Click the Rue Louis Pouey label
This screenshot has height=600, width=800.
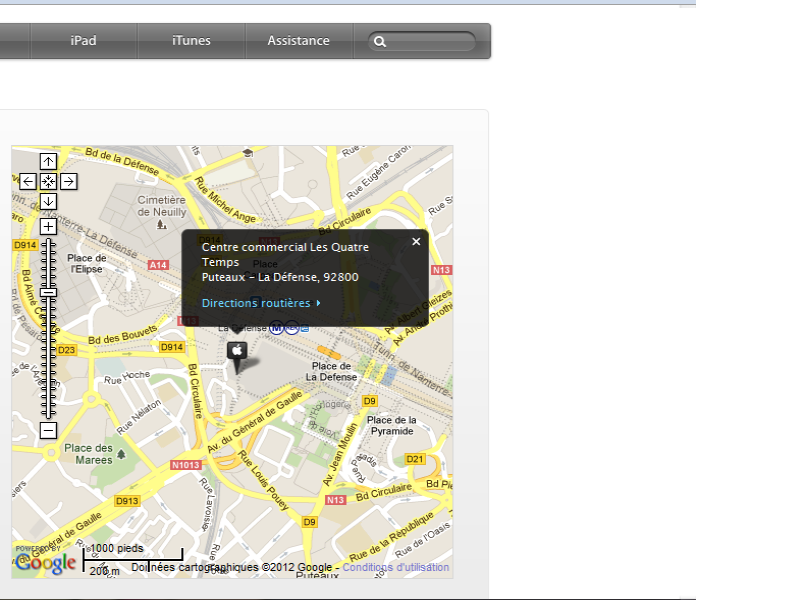click(x=264, y=480)
